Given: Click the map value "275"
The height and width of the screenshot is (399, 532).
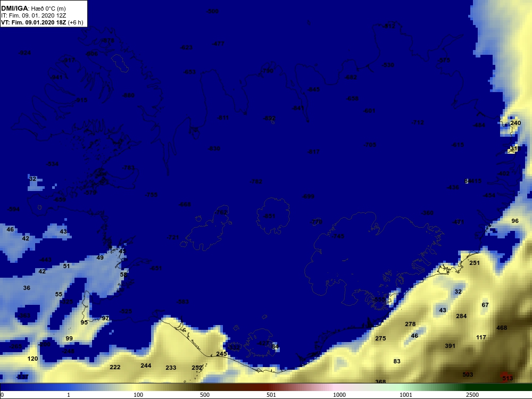Looking at the screenshot, I should pyautogui.click(x=381, y=338).
